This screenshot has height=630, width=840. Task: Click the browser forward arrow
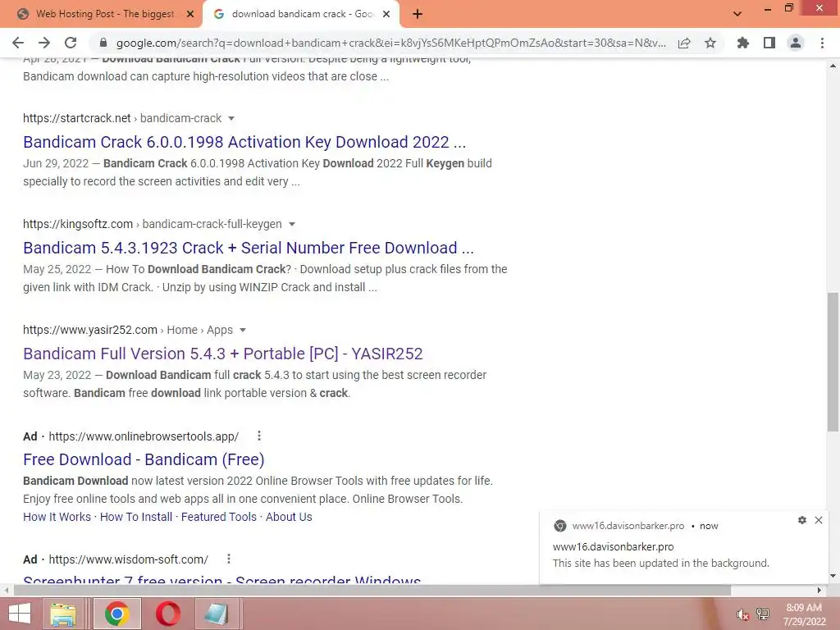click(x=44, y=43)
